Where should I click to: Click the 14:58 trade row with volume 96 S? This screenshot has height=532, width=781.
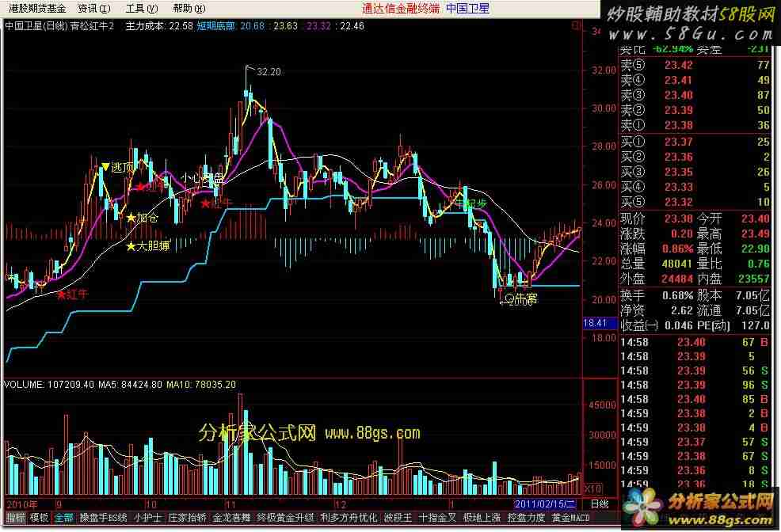coord(695,386)
